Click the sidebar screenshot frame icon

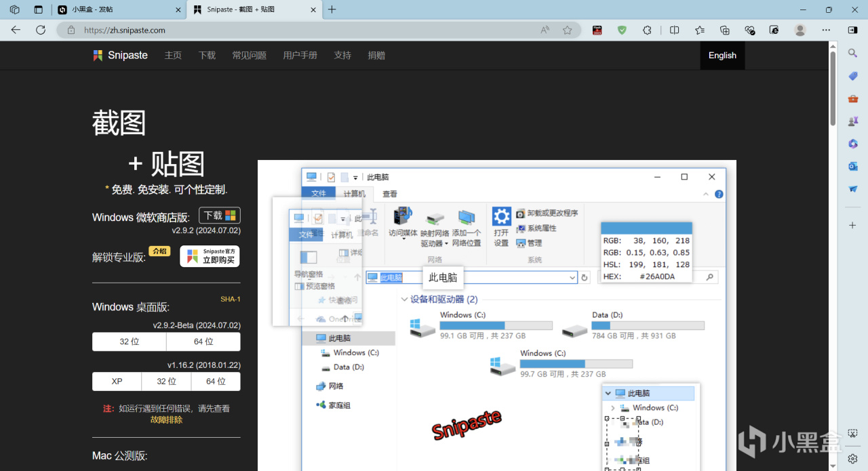(853, 434)
